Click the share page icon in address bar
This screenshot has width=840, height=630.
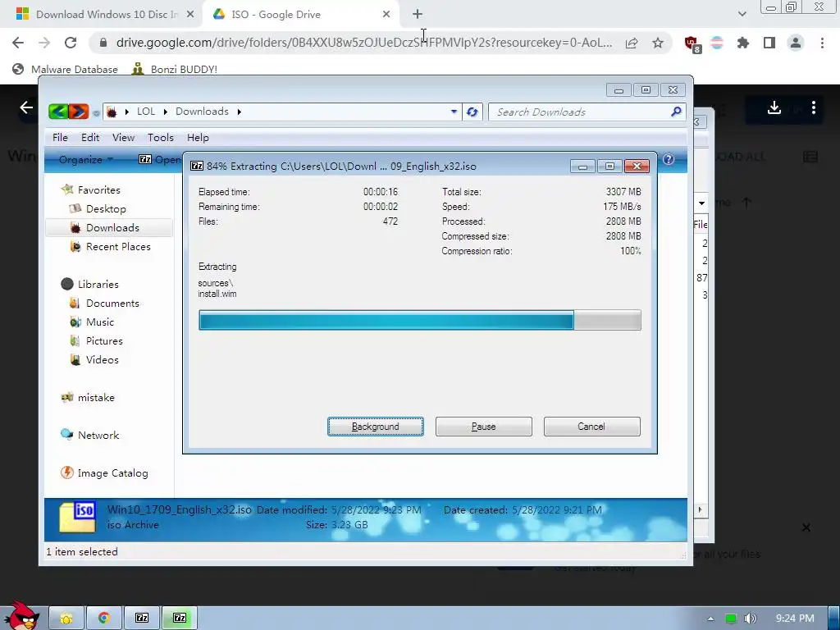tap(632, 43)
